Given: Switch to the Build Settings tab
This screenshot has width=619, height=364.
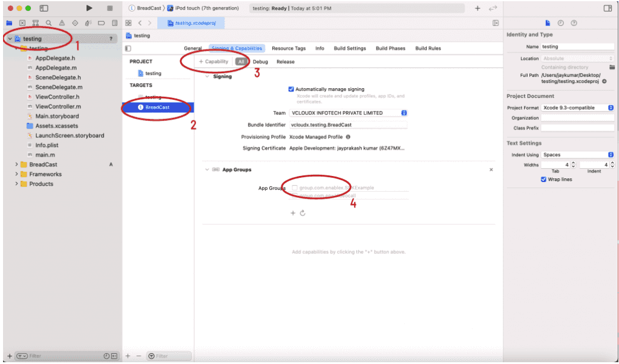Looking at the screenshot, I should tap(350, 48).
